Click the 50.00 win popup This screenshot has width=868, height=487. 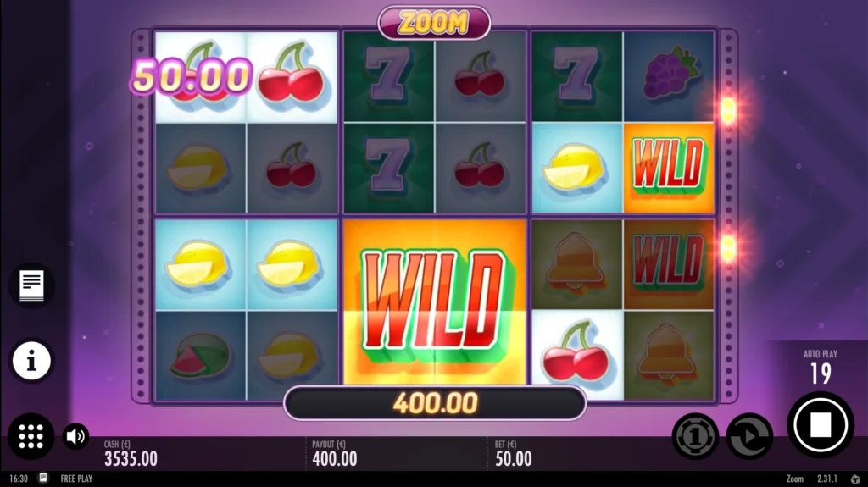191,76
